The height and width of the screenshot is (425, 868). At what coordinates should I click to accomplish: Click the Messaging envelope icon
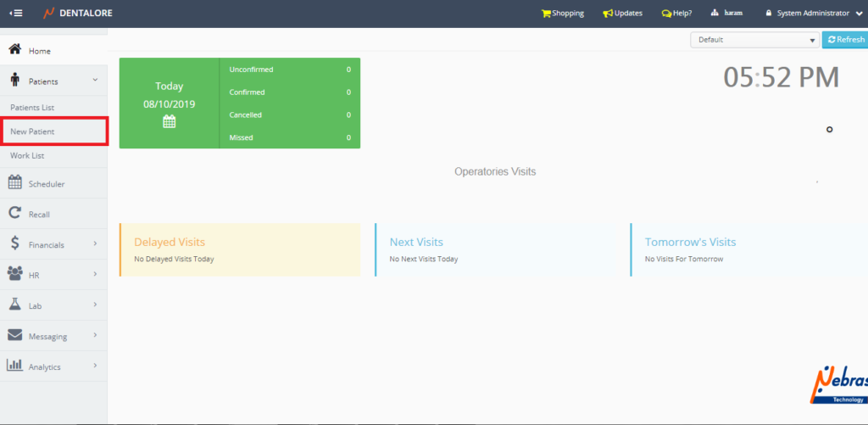[14, 336]
